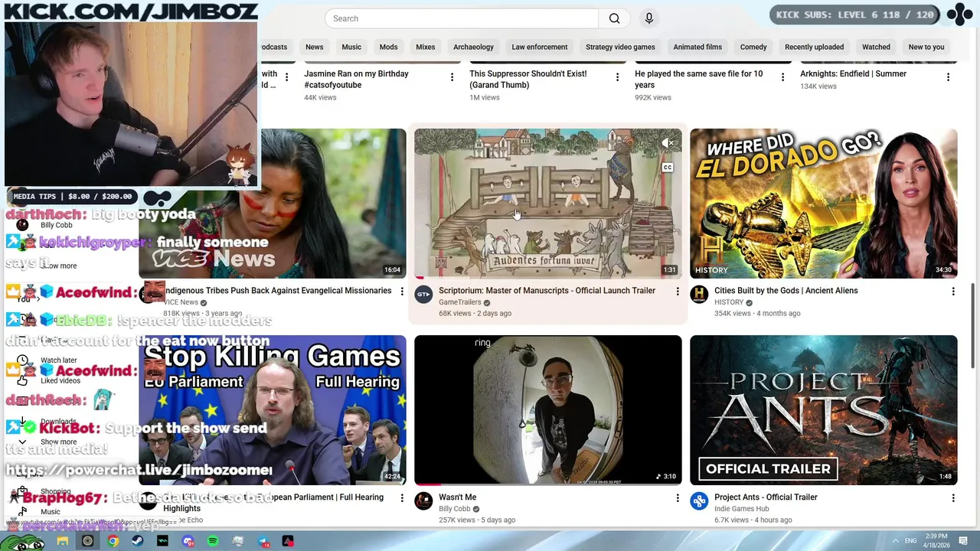This screenshot has height=551, width=980.
Task: Expand first Show more in sidebar
Action: [59, 266]
